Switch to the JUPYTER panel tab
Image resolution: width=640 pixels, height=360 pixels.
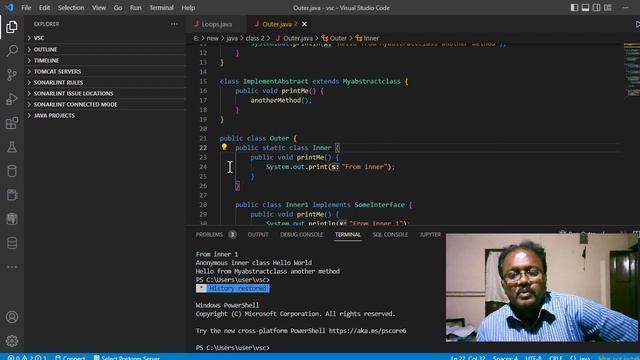point(430,235)
